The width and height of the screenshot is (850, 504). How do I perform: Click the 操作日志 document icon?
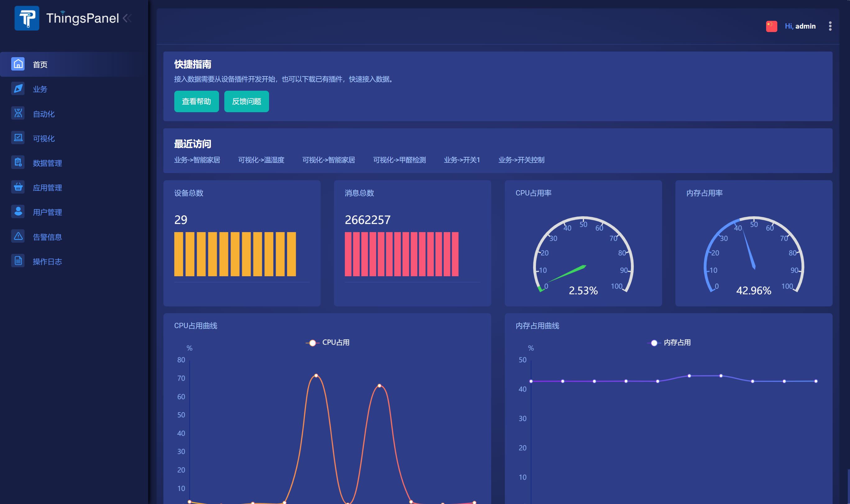coord(18,261)
